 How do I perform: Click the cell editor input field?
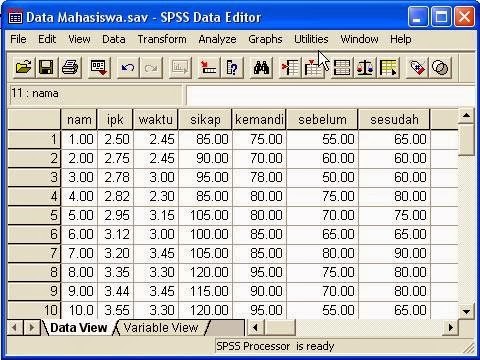[x=331, y=95]
